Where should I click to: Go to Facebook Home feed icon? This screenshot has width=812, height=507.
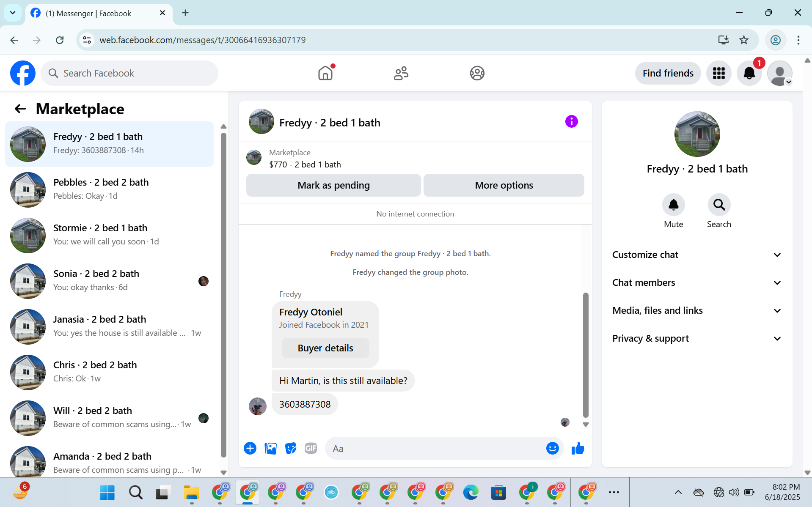[325, 73]
